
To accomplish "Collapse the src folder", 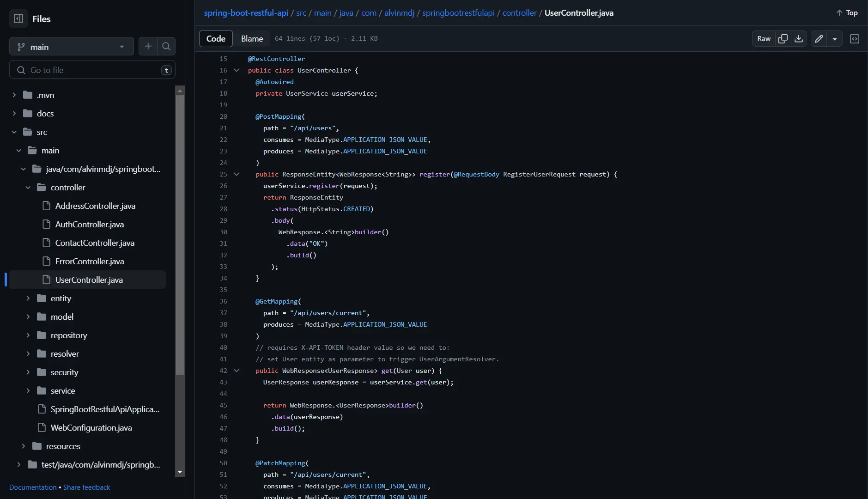I will pyautogui.click(x=14, y=132).
